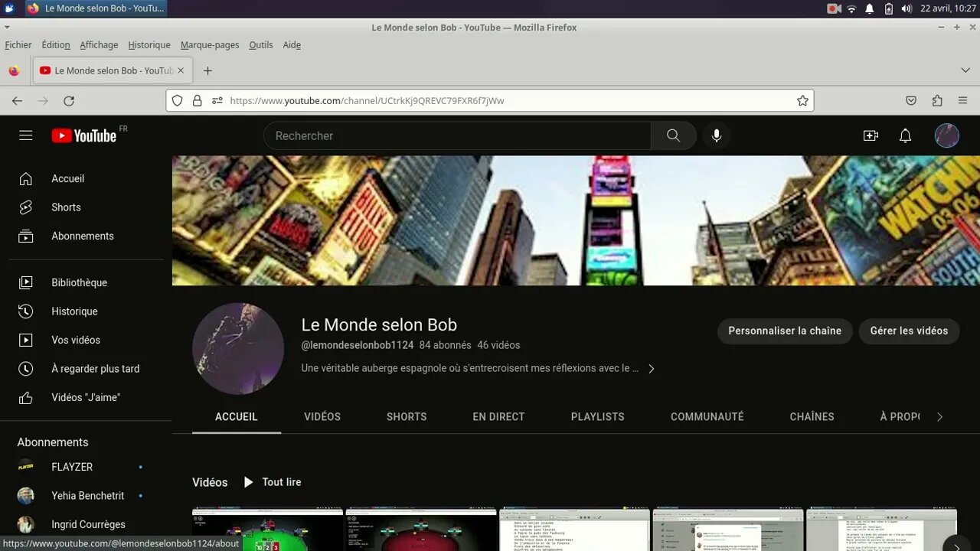Switch to the VIDÉOS channel tab
The image size is (980, 551).
(322, 417)
